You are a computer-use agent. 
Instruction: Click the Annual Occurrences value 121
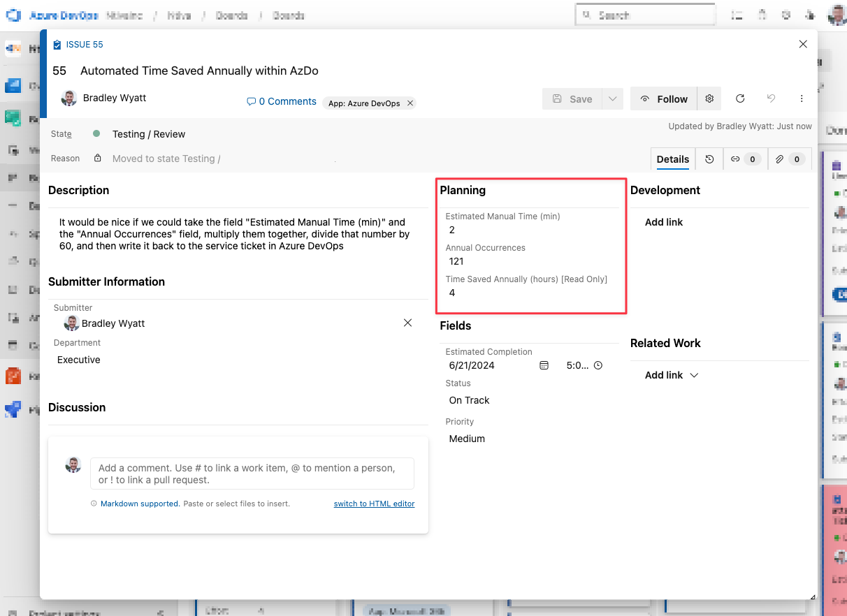coord(456,261)
